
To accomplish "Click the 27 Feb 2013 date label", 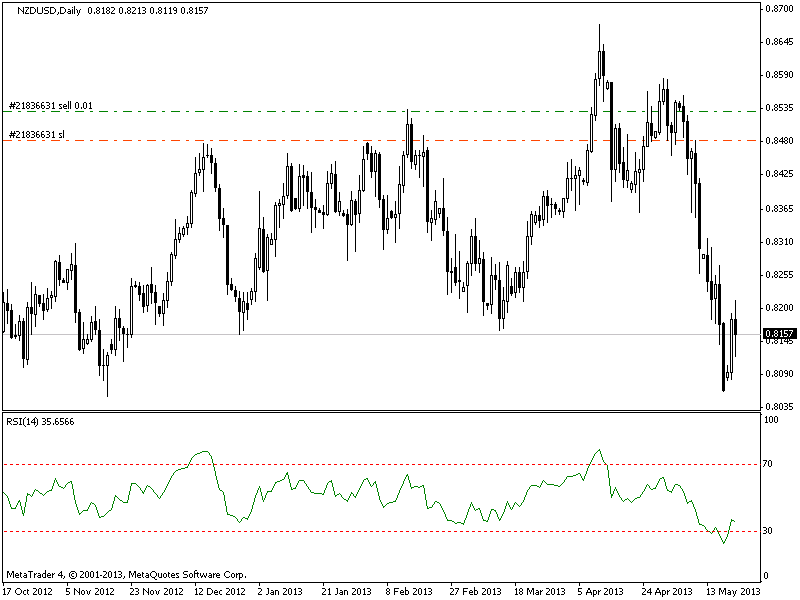I will coord(476,592).
